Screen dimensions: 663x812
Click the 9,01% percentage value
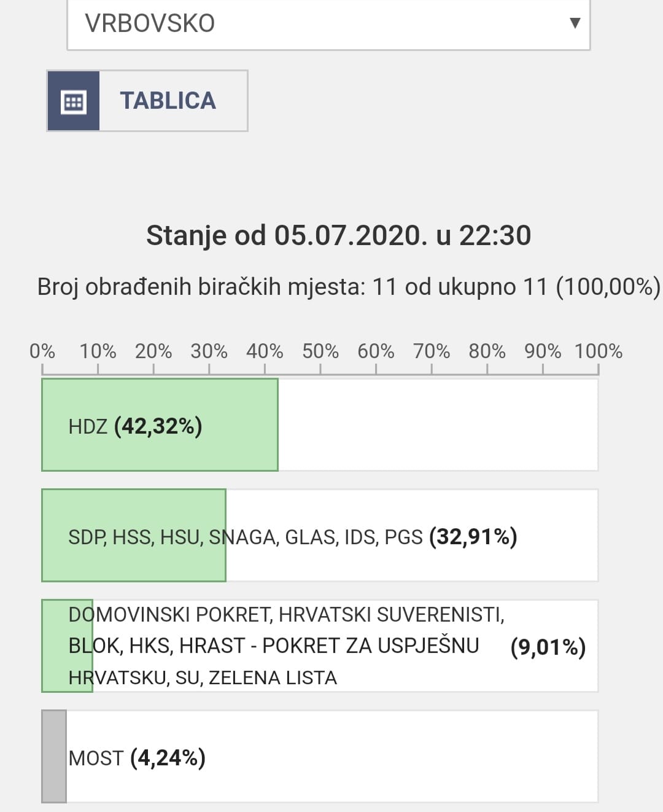[548, 647]
